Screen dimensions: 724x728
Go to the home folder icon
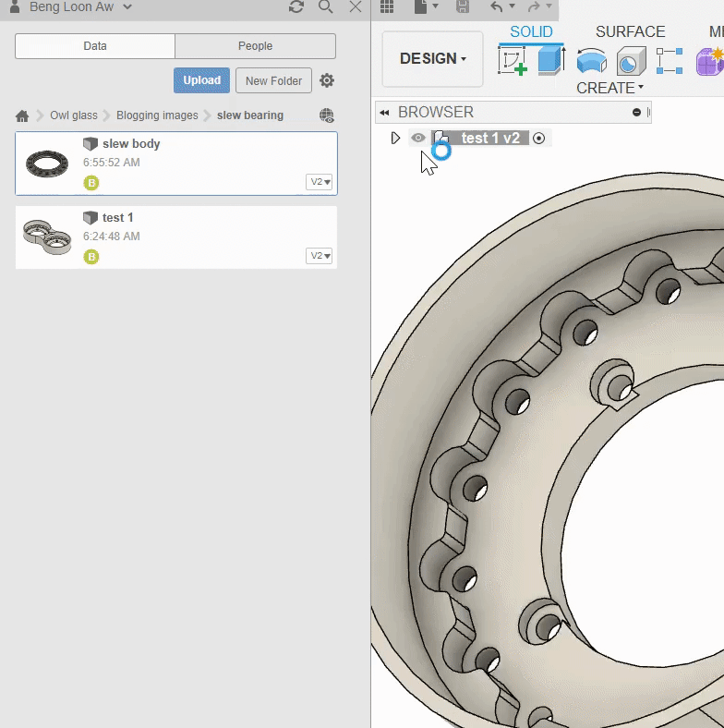pos(22,115)
